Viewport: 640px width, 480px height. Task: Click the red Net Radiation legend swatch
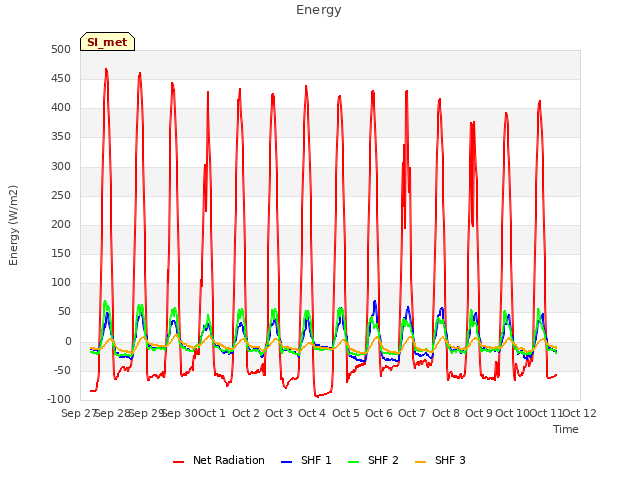click(x=178, y=462)
